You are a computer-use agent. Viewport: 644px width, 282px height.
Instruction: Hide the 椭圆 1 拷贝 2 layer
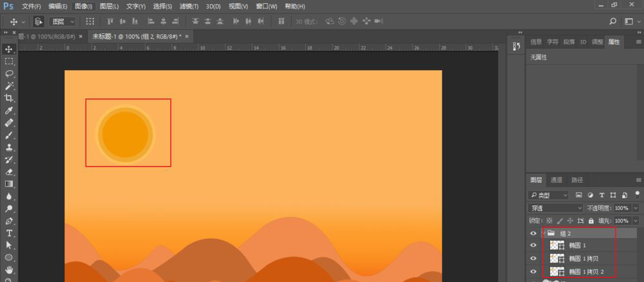click(x=533, y=270)
